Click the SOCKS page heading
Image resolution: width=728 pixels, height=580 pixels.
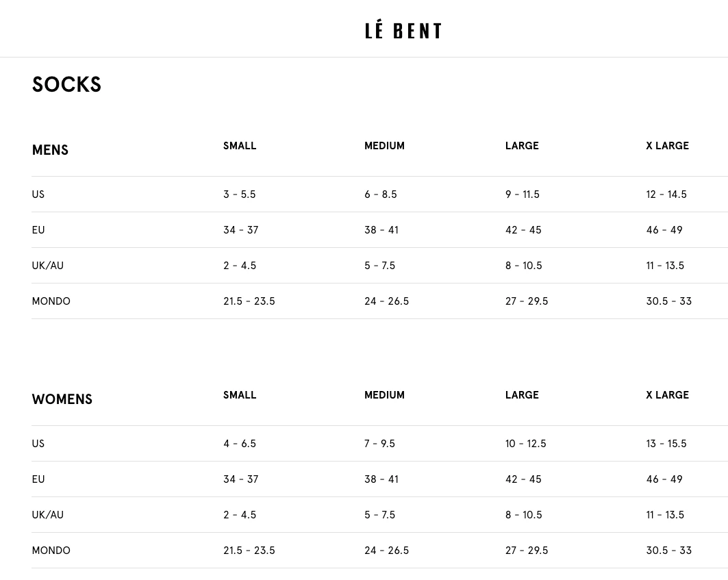[x=66, y=85]
